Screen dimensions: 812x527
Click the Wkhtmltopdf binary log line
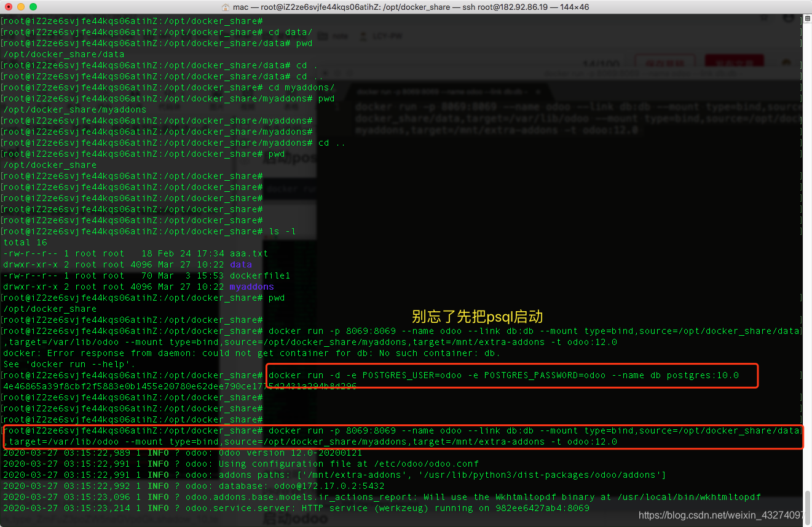click(x=382, y=497)
